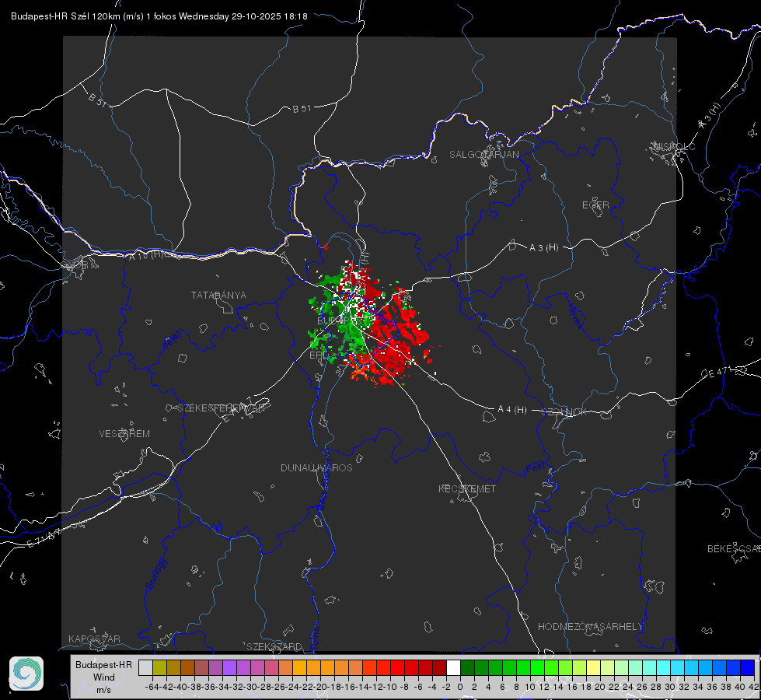761x700 pixels.
Task: Click the radar title with timestamp 18:18
Action: [x=159, y=16]
